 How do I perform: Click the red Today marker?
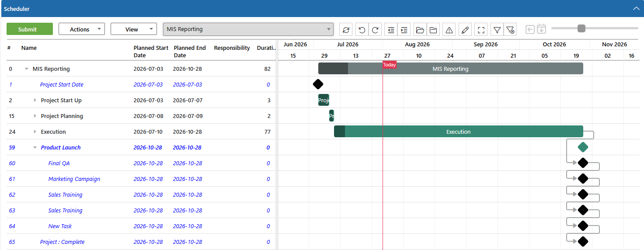pos(389,65)
